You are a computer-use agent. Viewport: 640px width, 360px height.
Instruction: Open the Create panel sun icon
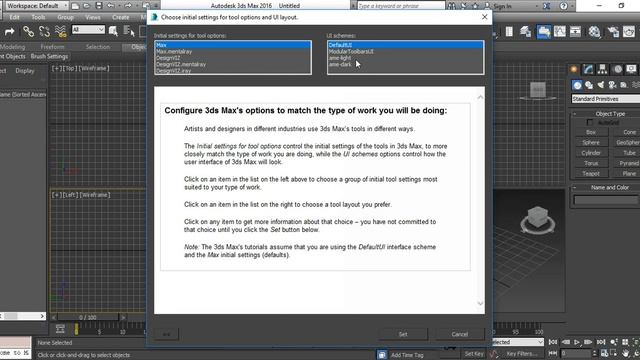point(574,69)
